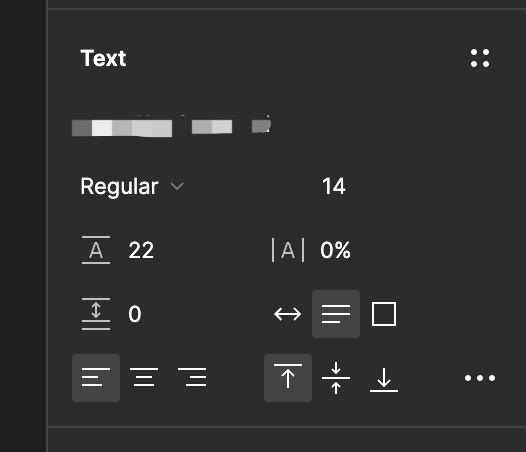Select letter spacing value 0%
Image resolution: width=526 pixels, height=452 pixels.
tap(335, 250)
